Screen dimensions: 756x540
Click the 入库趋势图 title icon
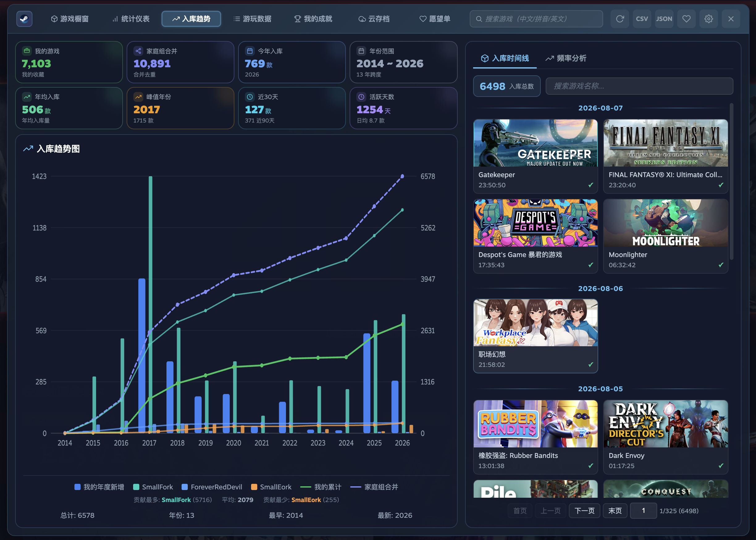pos(28,149)
